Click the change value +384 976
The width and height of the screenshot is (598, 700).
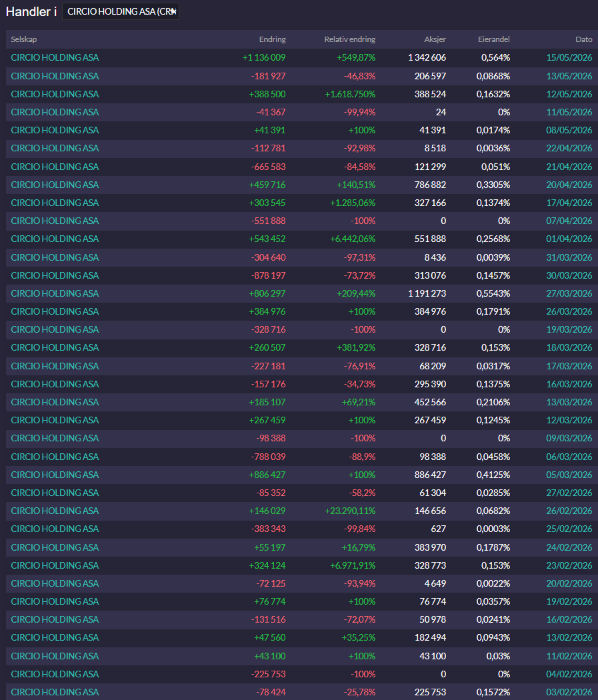267,311
